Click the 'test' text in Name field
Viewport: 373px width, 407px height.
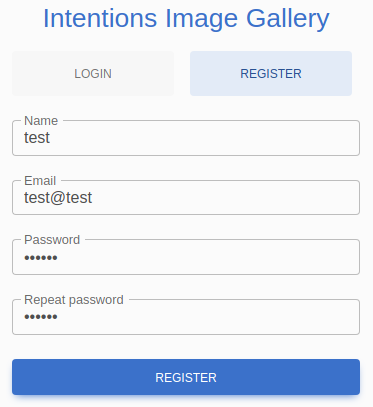click(x=37, y=138)
